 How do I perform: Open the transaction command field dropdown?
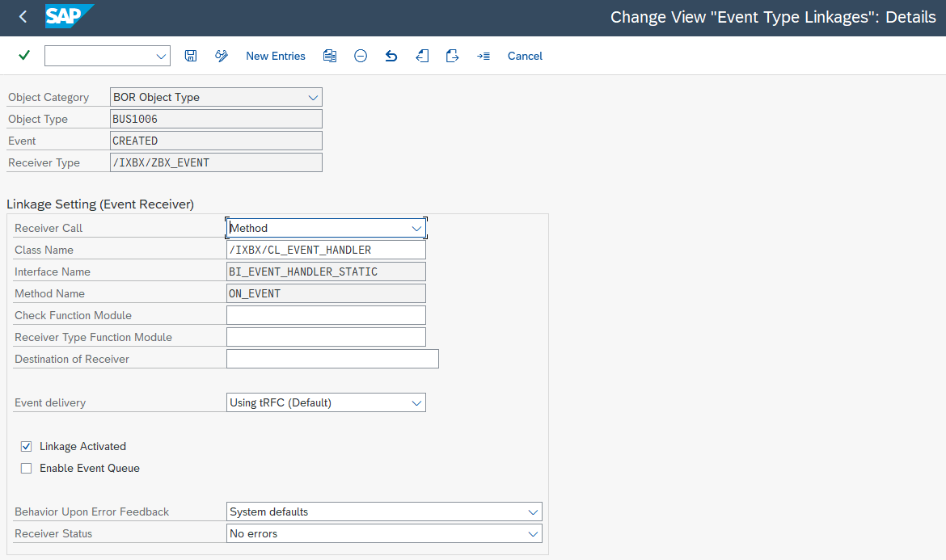coord(160,56)
